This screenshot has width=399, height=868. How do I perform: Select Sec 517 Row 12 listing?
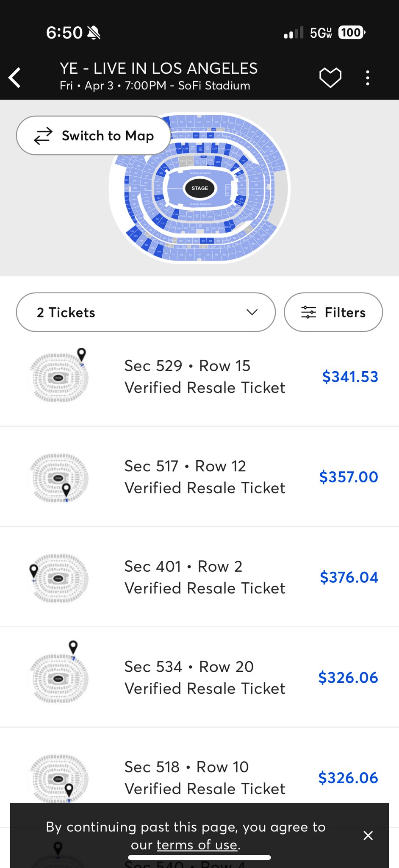pos(205,477)
